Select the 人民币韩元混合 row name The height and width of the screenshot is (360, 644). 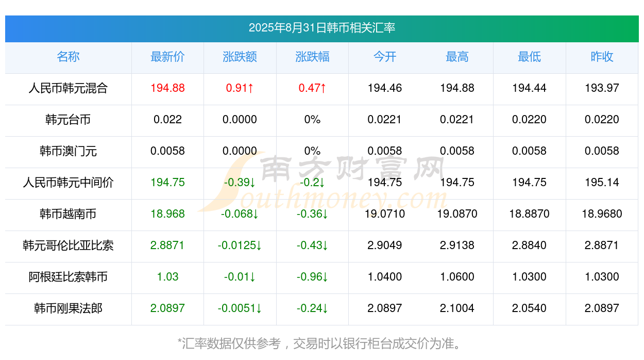68,88
